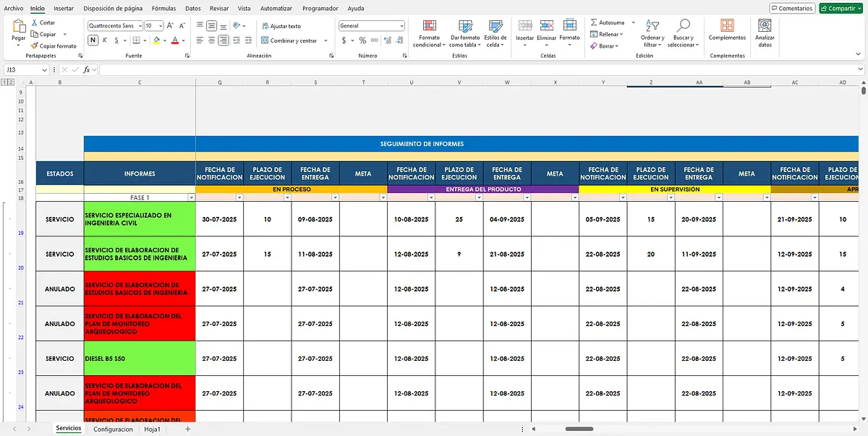Click the borders icon
868x436 pixels.
tap(137, 40)
